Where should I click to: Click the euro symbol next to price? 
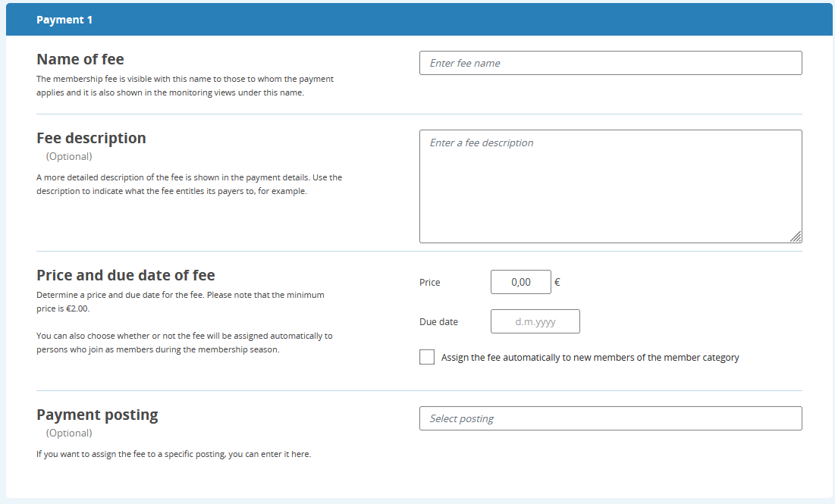[557, 282]
